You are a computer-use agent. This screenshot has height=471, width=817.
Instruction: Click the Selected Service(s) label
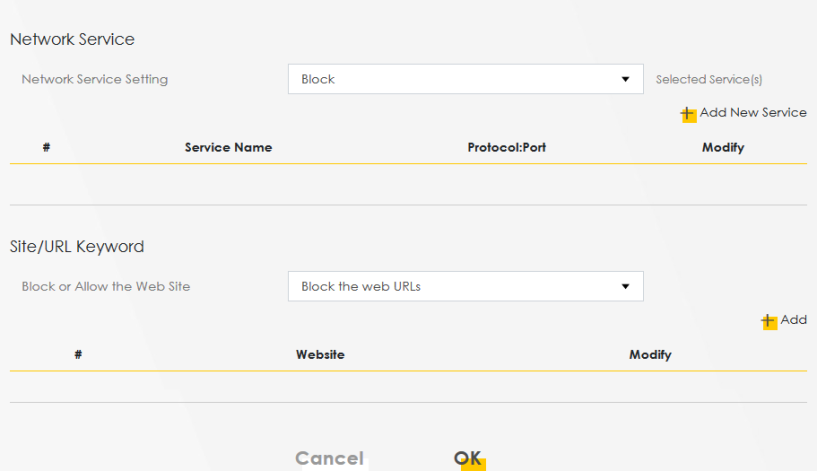pos(709,80)
